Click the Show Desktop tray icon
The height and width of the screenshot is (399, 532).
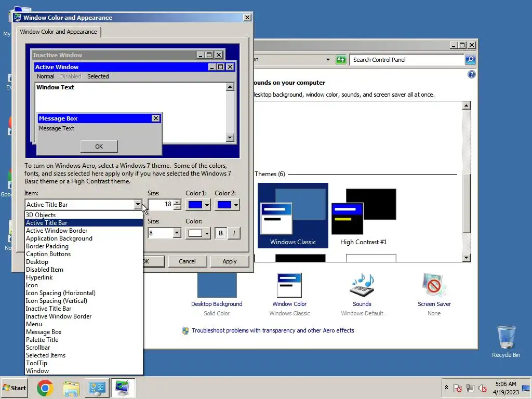526,388
